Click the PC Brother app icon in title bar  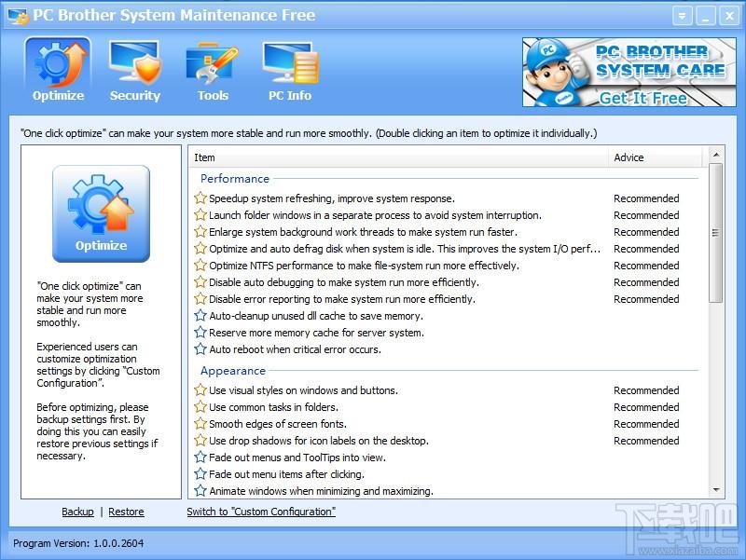(19, 16)
